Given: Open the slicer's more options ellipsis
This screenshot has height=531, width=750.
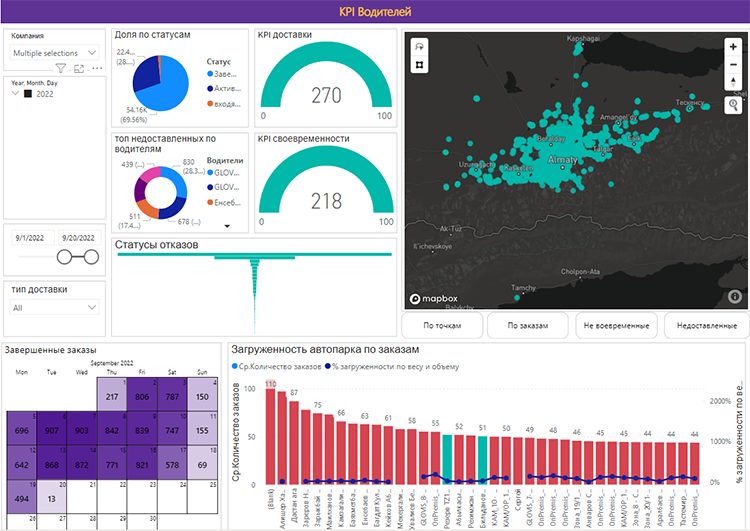Looking at the screenshot, I should pos(96,69).
